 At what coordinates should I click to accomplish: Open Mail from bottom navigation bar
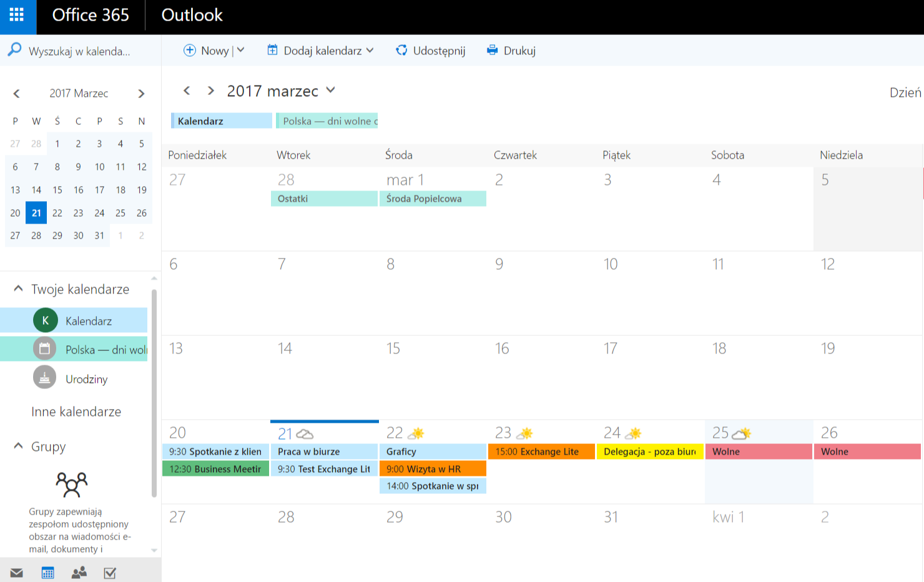[17, 573]
